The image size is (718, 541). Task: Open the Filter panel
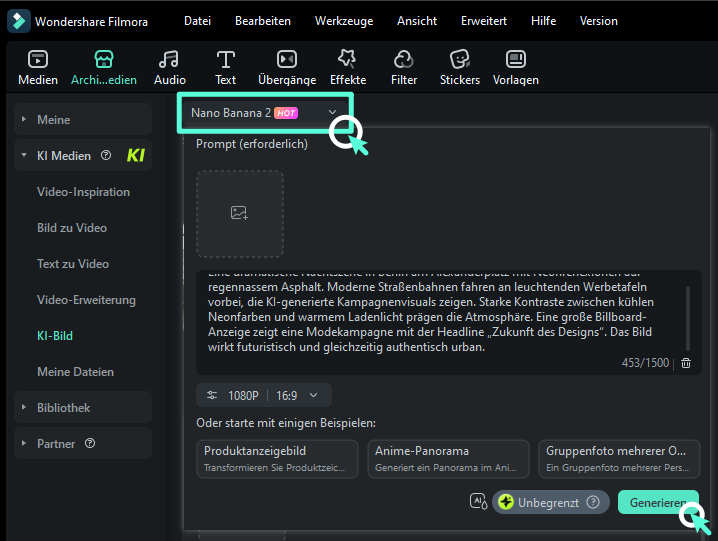coord(404,68)
